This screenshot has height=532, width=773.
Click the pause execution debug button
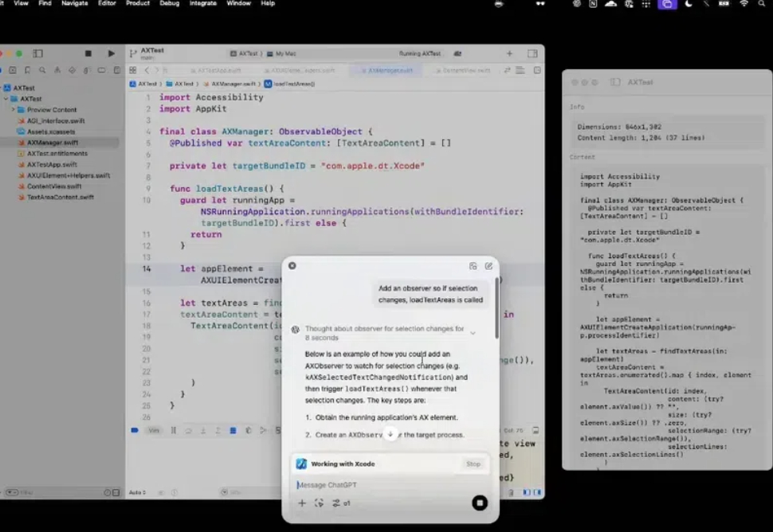(x=174, y=431)
